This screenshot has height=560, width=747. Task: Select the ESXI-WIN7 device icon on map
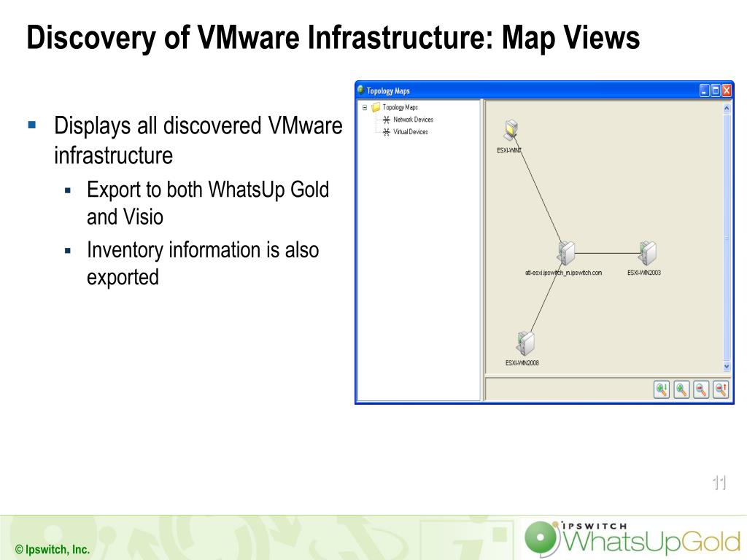(511, 130)
